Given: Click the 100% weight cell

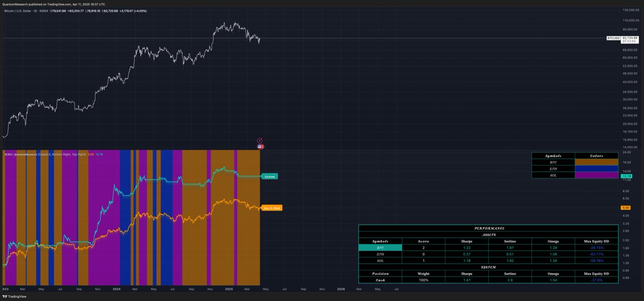Looking at the screenshot, I should point(423,280).
